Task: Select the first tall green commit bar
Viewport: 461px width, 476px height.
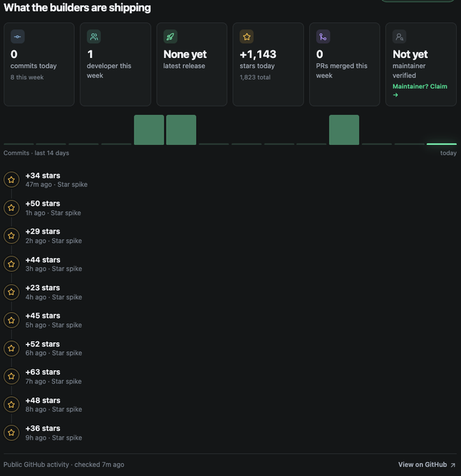Action: [x=149, y=130]
